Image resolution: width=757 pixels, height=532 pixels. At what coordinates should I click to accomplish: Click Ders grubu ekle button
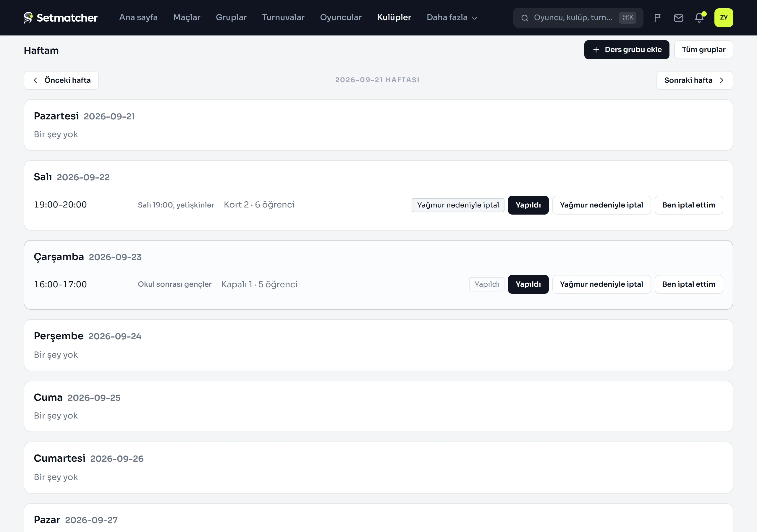tap(626, 50)
